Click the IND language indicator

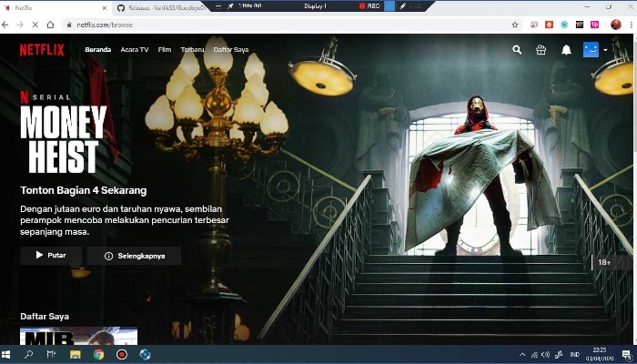[x=575, y=355]
